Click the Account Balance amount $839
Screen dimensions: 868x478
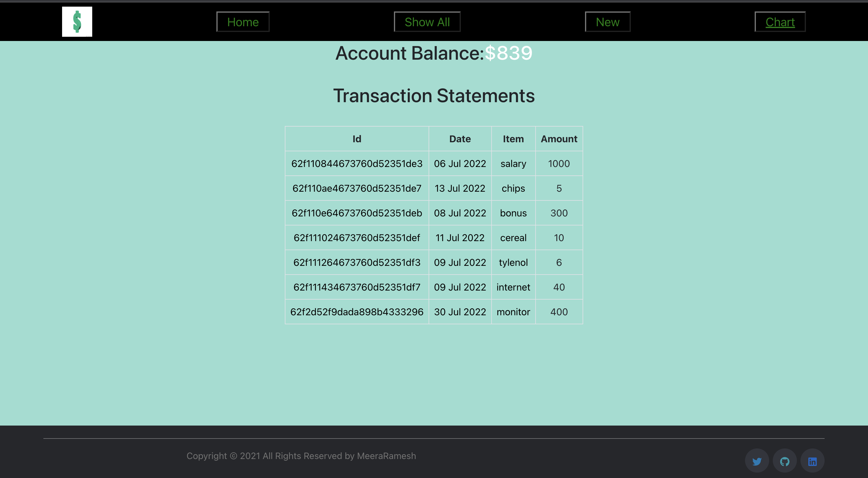coord(508,53)
